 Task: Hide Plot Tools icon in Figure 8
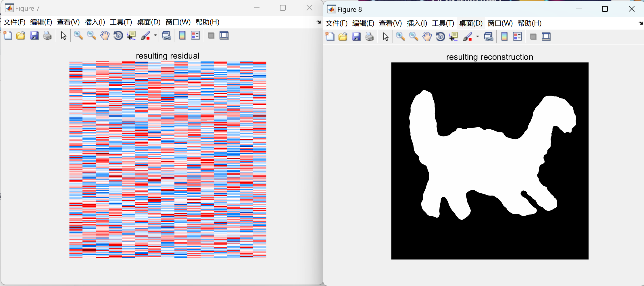tap(533, 37)
